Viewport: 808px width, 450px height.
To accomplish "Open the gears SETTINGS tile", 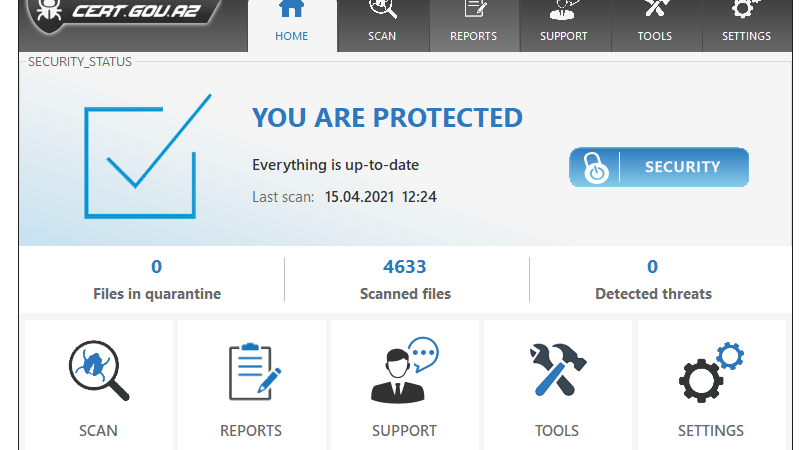I will (x=711, y=385).
